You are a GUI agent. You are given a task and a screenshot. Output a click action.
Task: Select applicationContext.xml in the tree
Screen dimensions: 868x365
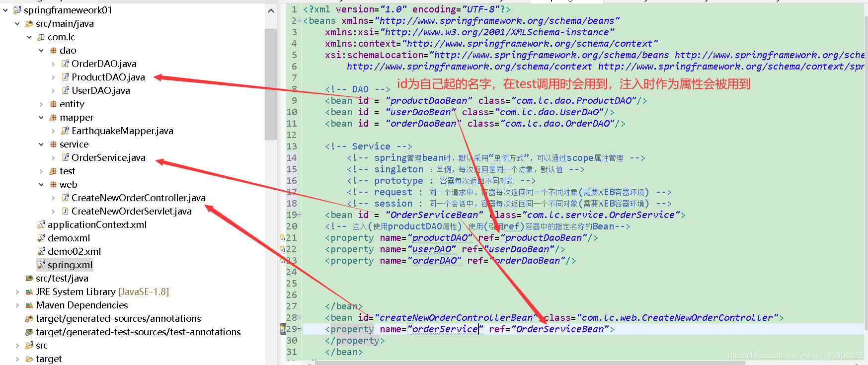[x=97, y=224]
